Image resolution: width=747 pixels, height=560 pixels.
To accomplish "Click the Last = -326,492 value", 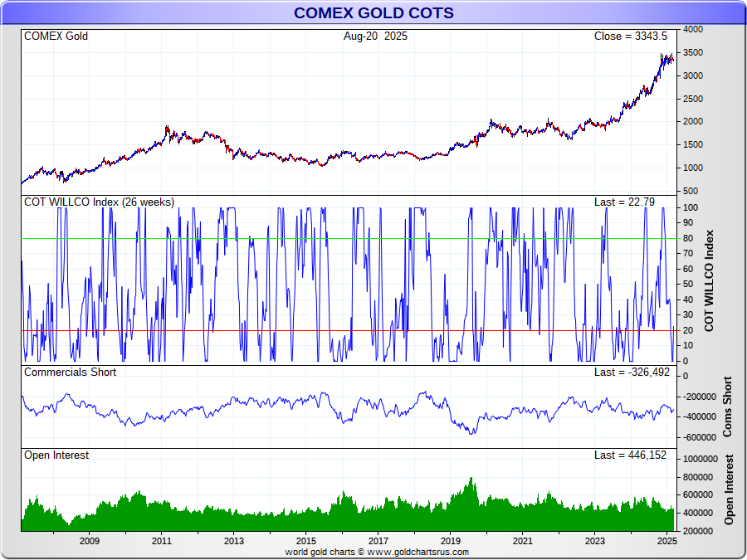I will [x=632, y=373].
